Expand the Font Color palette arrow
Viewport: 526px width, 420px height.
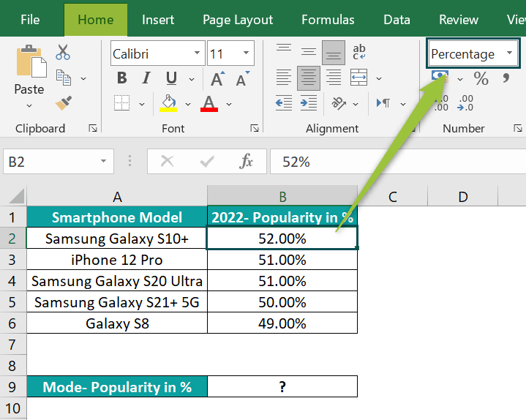tap(229, 104)
